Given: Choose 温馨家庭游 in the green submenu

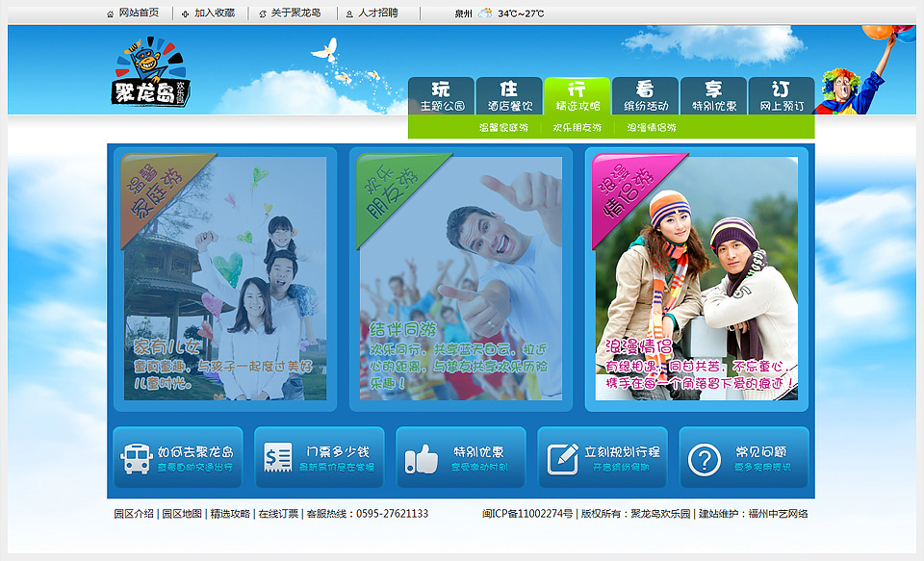Looking at the screenshot, I should pos(503,127).
